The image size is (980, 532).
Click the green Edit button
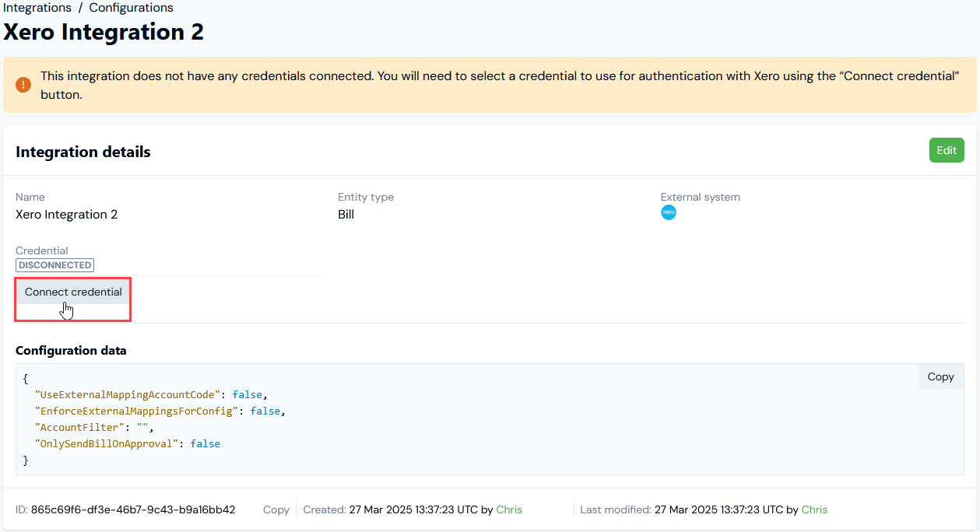947,150
